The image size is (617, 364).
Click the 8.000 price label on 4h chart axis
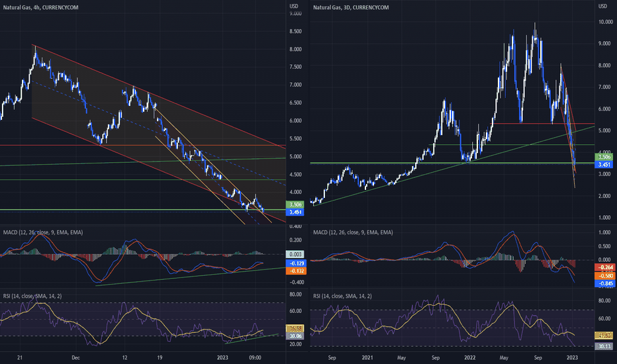tap(295, 49)
